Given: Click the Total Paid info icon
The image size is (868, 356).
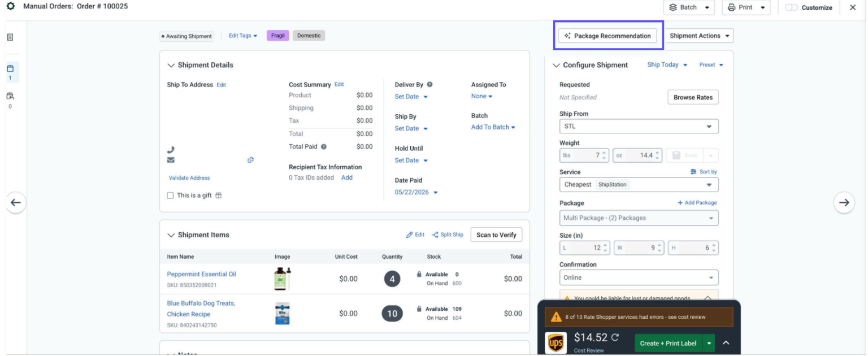Looking at the screenshot, I should pos(324,147).
